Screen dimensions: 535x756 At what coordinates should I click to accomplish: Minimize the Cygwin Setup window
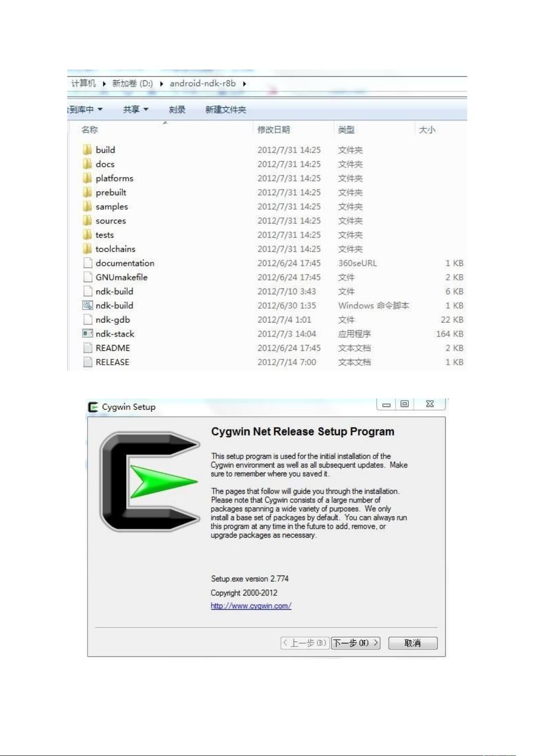(x=386, y=404)
